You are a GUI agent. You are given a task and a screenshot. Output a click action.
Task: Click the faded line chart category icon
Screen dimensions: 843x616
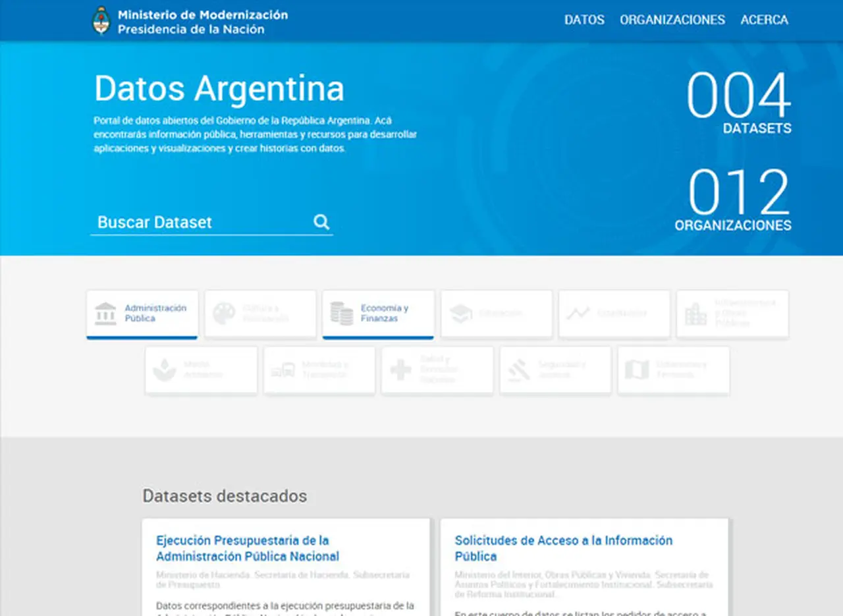pyautogui.click(x=578, y=314)
